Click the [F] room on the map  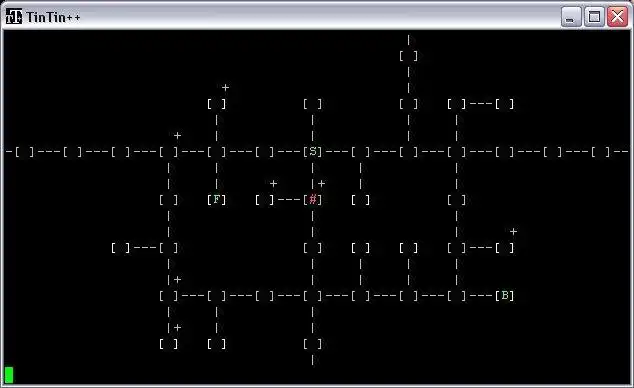pyautogui.click(x=216, y=200)
